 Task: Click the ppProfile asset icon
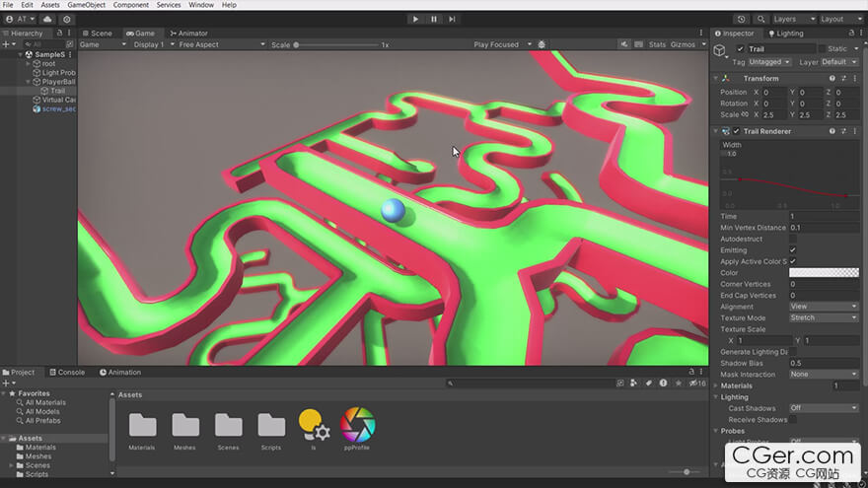(x=357, y=424)
